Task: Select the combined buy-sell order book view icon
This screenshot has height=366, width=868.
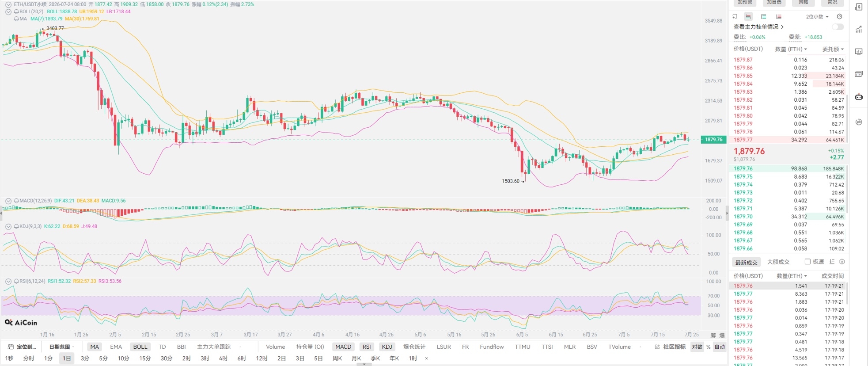Action: (x=748, y=17)
